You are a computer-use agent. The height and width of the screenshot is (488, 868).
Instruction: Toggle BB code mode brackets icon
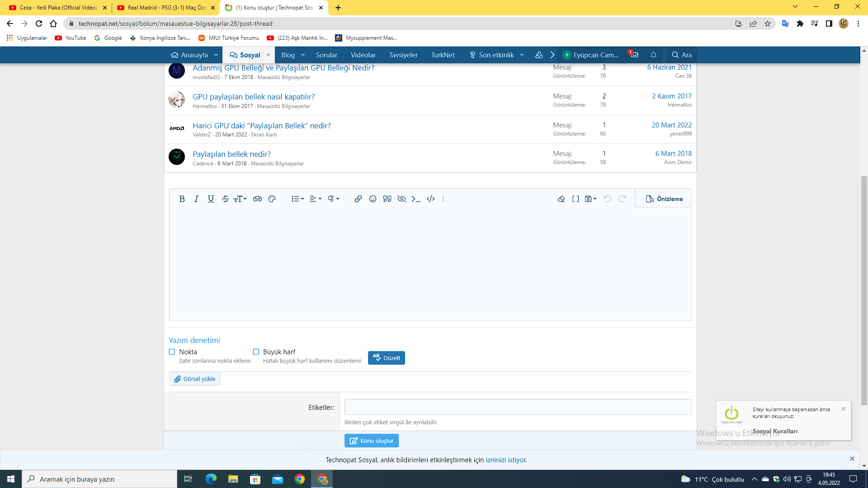(576, 199)
